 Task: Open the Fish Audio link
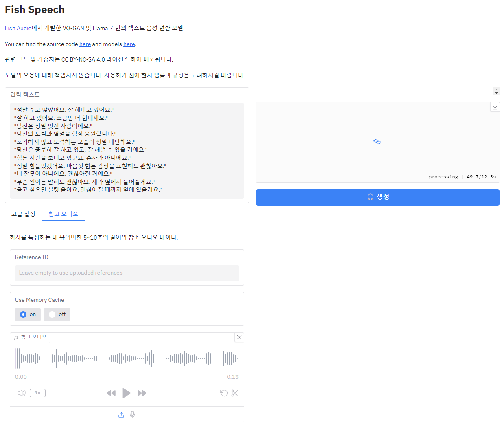pyautogui.click(x=18, y=28)
